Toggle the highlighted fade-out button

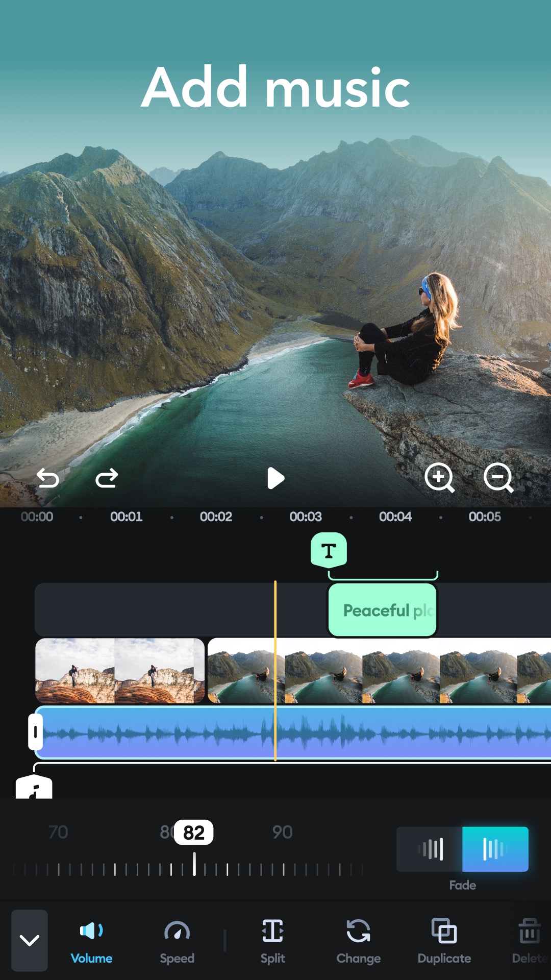click(x=495, y=849)
